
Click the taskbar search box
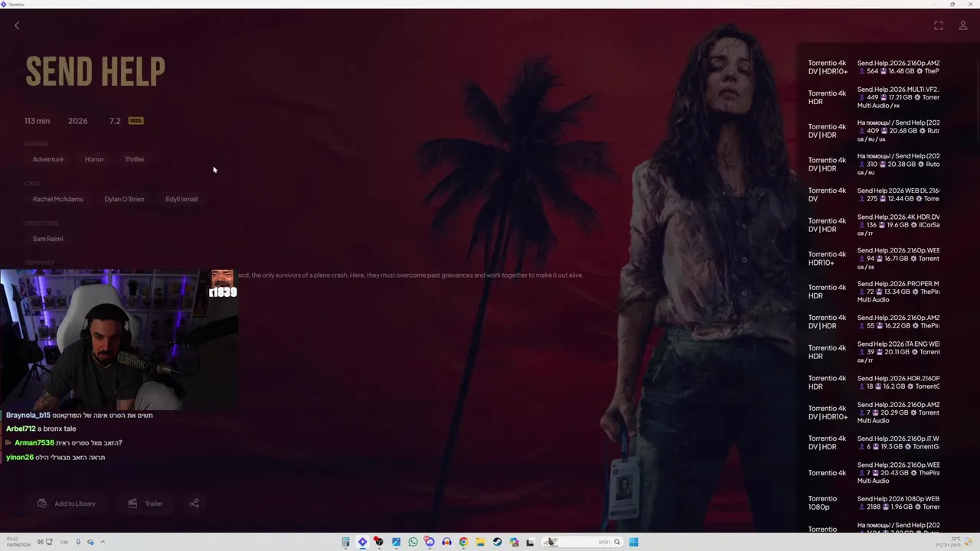coord(583,542)
